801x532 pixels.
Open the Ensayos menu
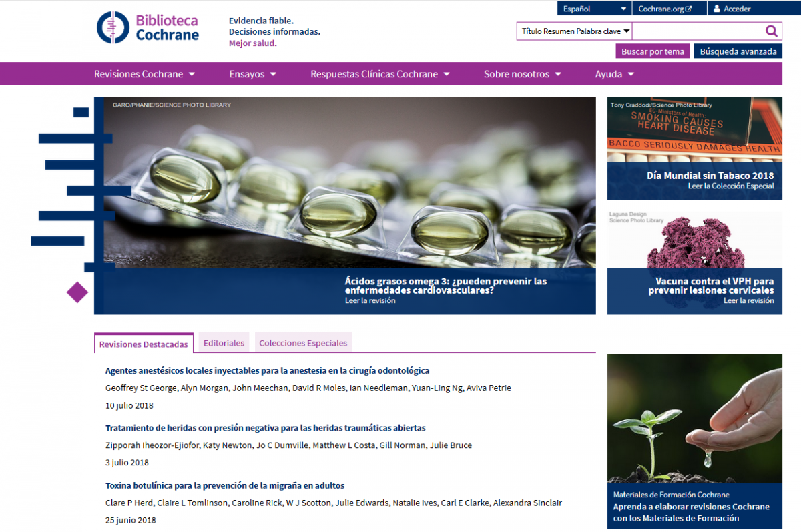252,74
